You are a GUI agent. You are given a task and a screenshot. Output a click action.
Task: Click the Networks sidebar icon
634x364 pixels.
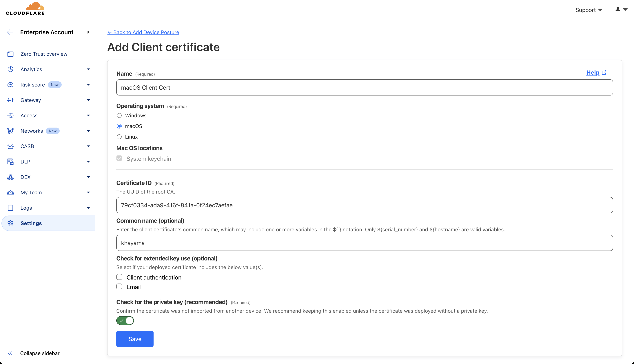coord(10,131)
